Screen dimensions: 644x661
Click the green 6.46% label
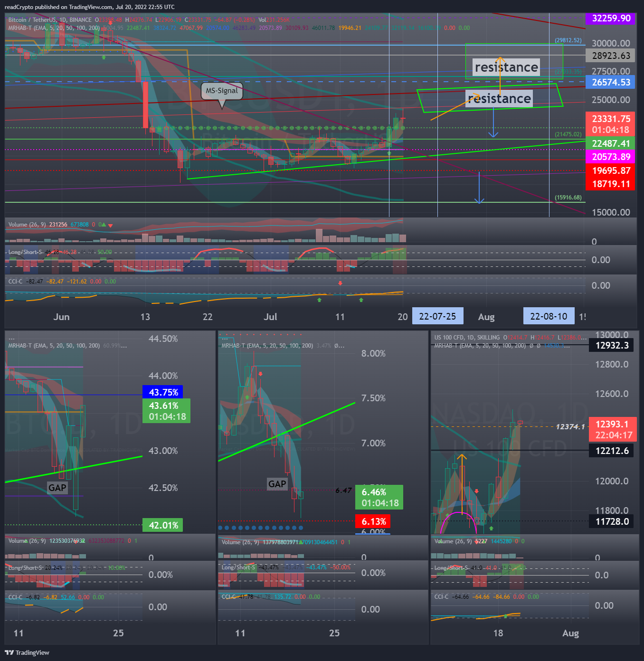pyautogui.click(x=379, y=497)
